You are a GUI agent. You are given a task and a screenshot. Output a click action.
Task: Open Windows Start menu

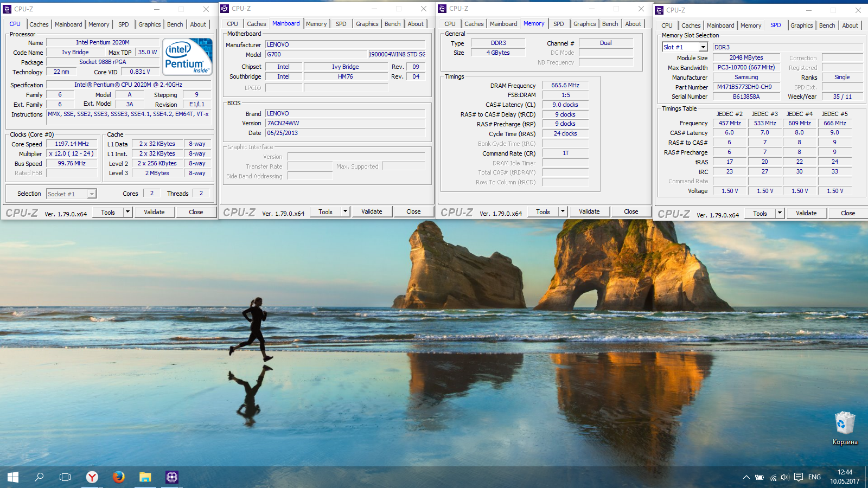tap(13, 477)
